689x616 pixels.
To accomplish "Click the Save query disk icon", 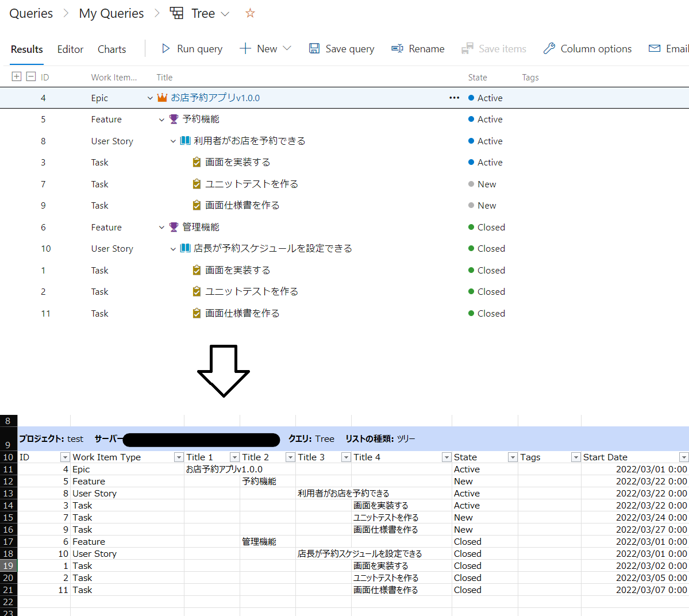I will pyautogui.click(x=314, y=49).
